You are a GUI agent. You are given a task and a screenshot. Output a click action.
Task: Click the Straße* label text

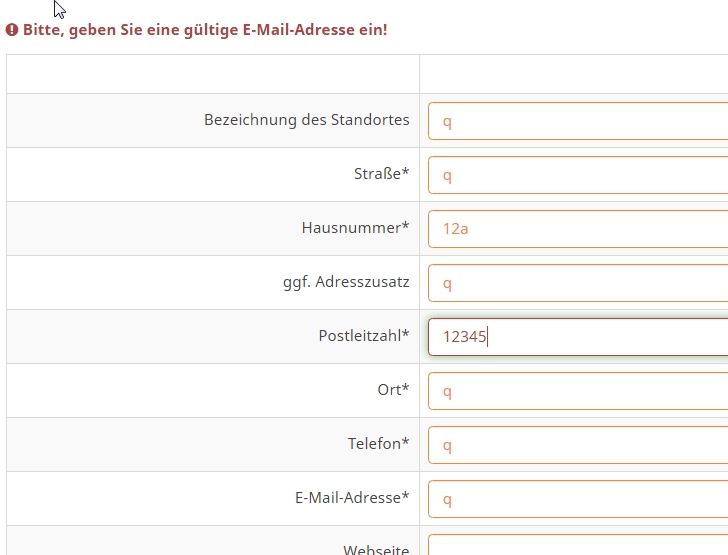click(x=381, y=174)
